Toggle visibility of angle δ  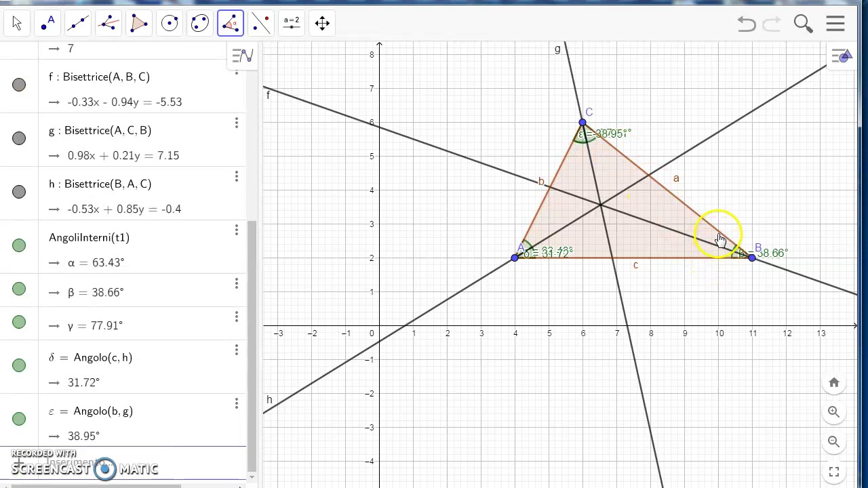pos(19,365)
